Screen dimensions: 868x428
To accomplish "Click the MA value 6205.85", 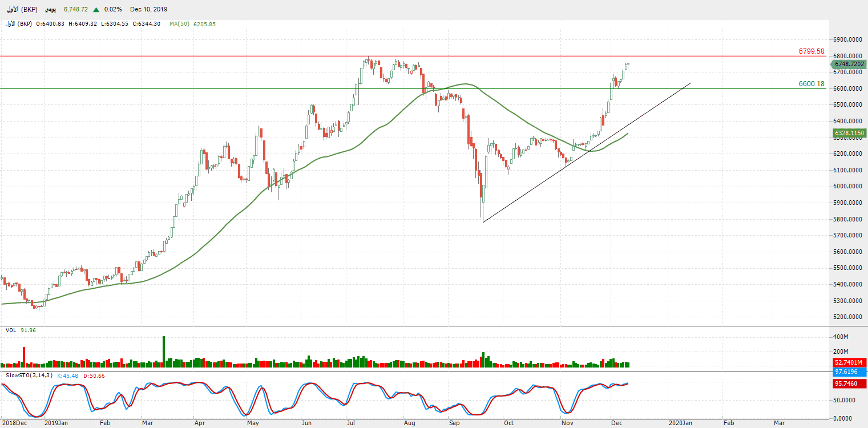I will click(x=204, y=24).
